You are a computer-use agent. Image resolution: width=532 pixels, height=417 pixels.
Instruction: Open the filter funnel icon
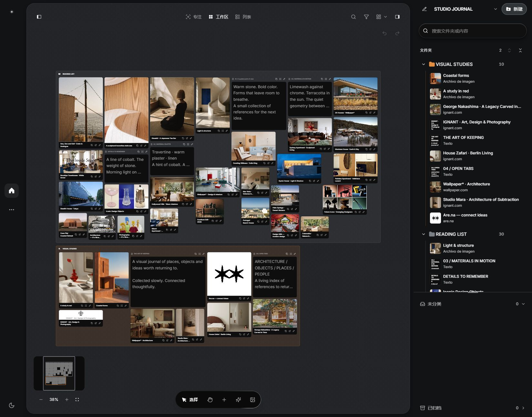click(366, 17)
